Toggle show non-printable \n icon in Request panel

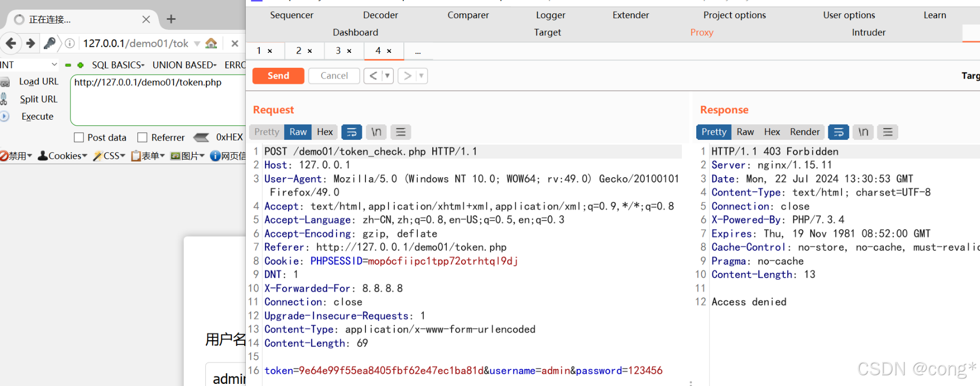376,132
